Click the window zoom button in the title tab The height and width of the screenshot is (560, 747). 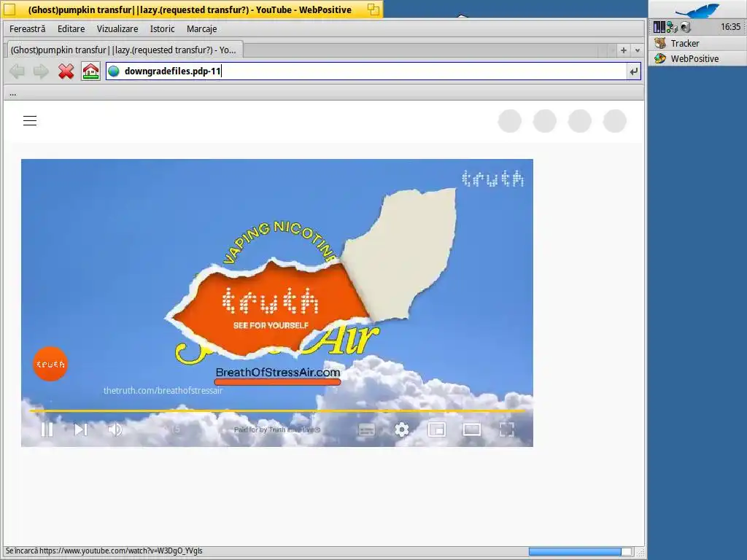click(x=373, y=9)
